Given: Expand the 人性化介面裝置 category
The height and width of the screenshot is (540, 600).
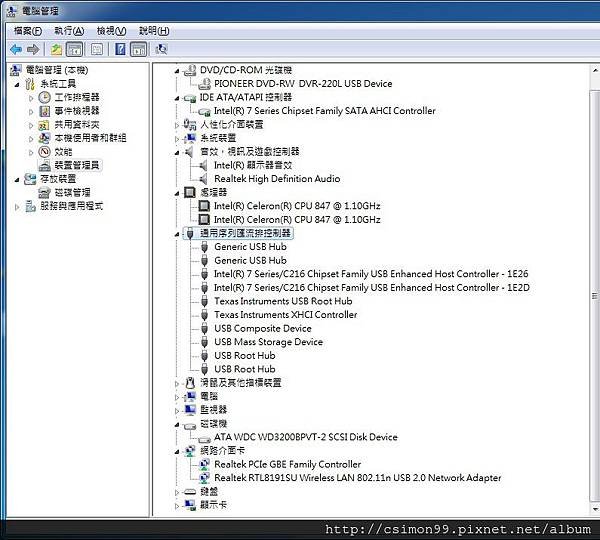Looking at the screenshot, I should coord(177,126).
